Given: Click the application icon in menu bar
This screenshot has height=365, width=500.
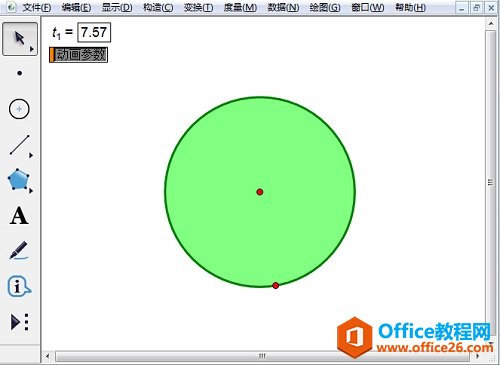Looking at the screenshot, I should point(11,7).
